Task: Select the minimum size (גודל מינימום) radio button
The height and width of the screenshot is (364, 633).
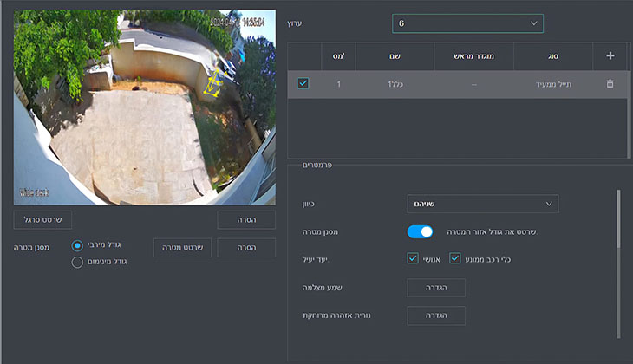Action: pyautogui.click(x=77, y=263)
